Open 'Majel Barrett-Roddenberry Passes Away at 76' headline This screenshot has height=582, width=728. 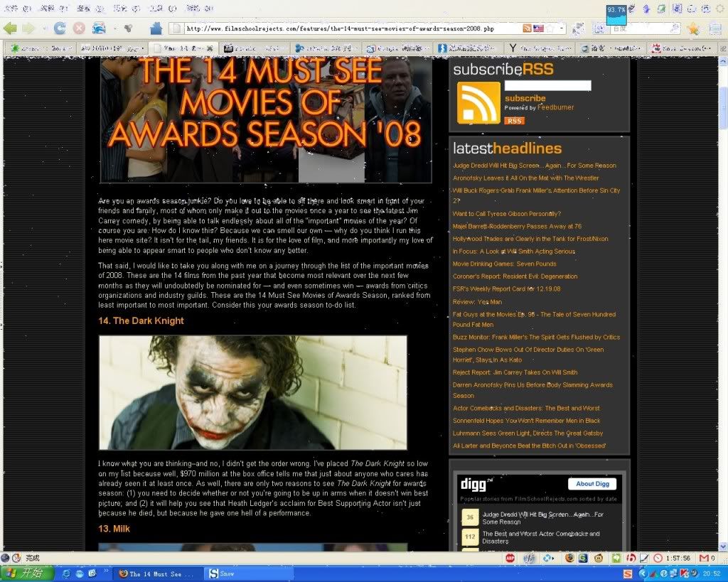[x=517, y=226]
